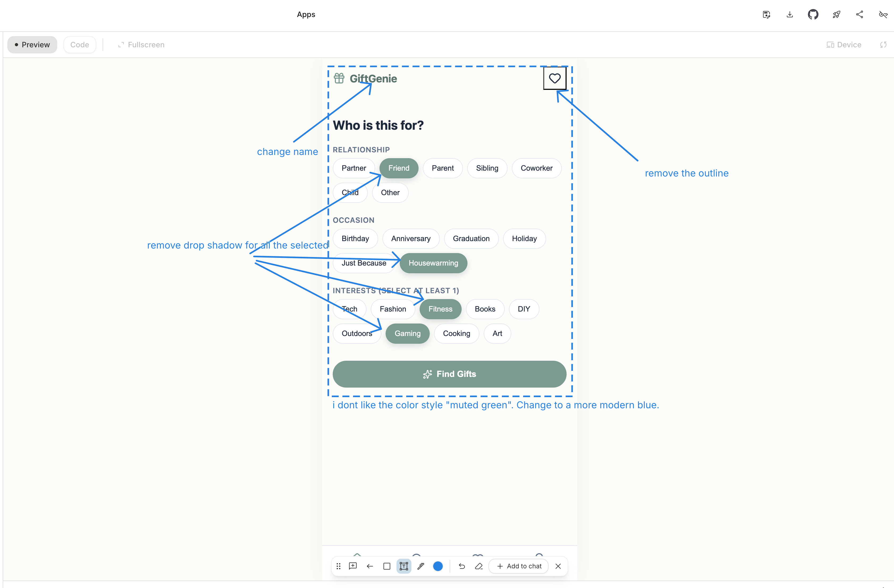Click the download icon in header
The height and width of the screenshot is (588, 894).
pyautogui.click(x=790, y=15)
